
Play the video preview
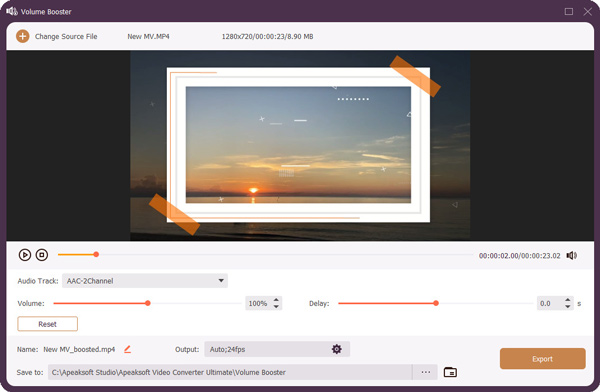pyautogui.click(x=25, y=255)
